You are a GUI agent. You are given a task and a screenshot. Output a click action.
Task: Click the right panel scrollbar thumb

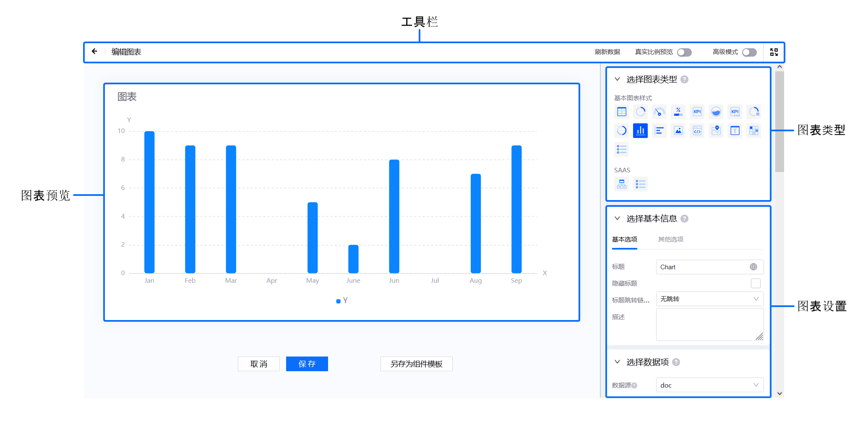tap(779, 121)
